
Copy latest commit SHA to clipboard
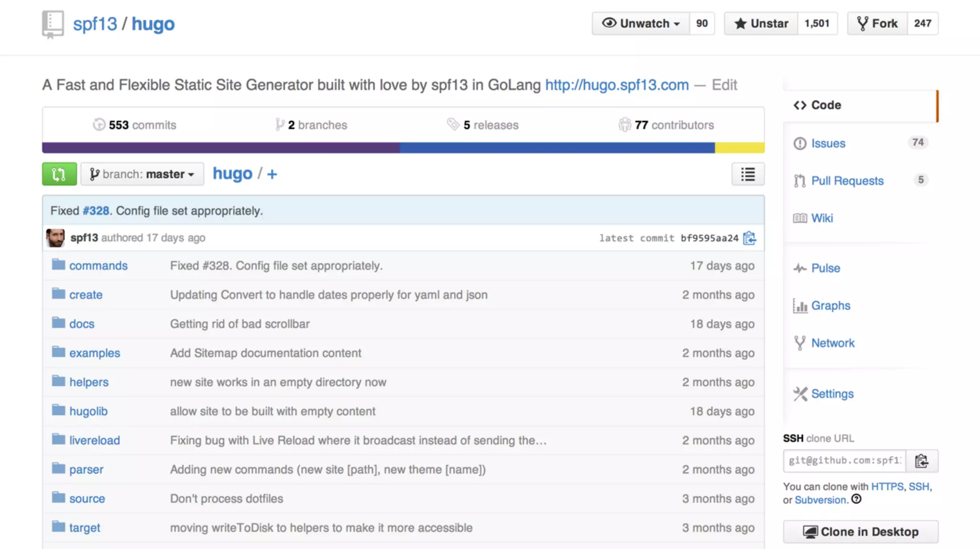click(749, 238)
